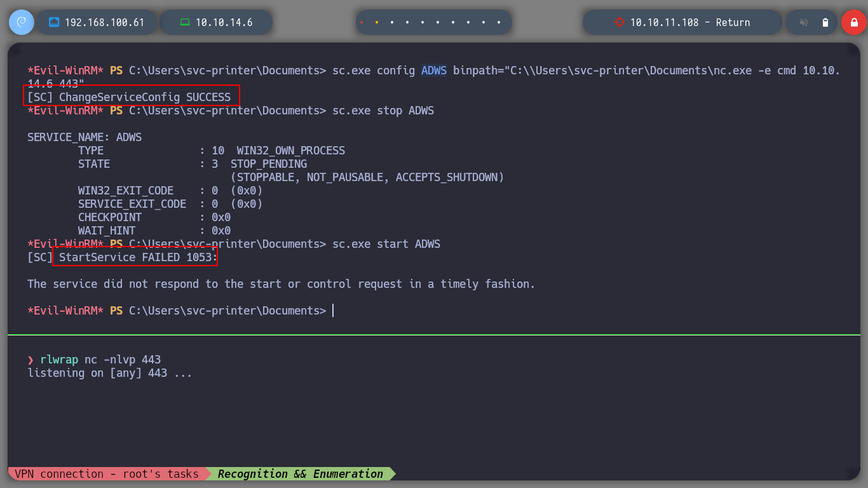Click the "listening on [any] 443" line

pos(110,373)
